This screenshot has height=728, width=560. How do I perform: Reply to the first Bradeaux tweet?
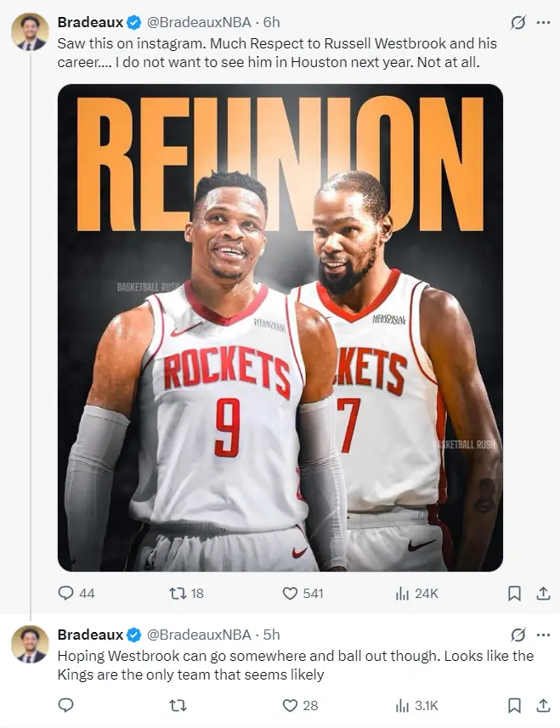66,593
